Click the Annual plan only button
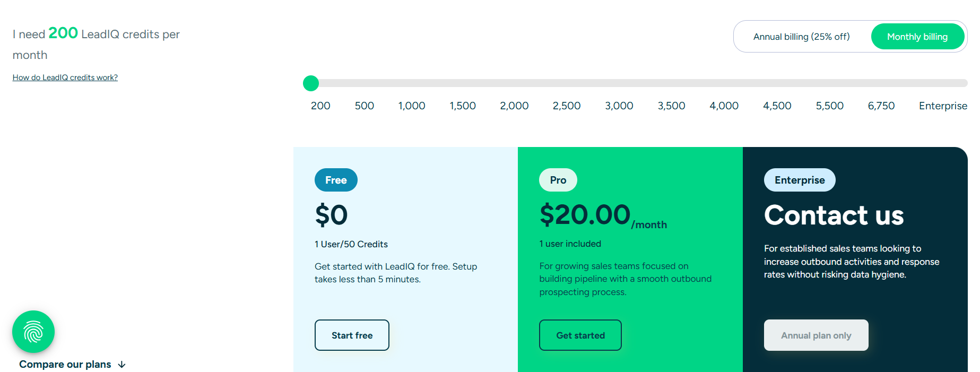Screen dimensions: 980x372 coord(816,335)
